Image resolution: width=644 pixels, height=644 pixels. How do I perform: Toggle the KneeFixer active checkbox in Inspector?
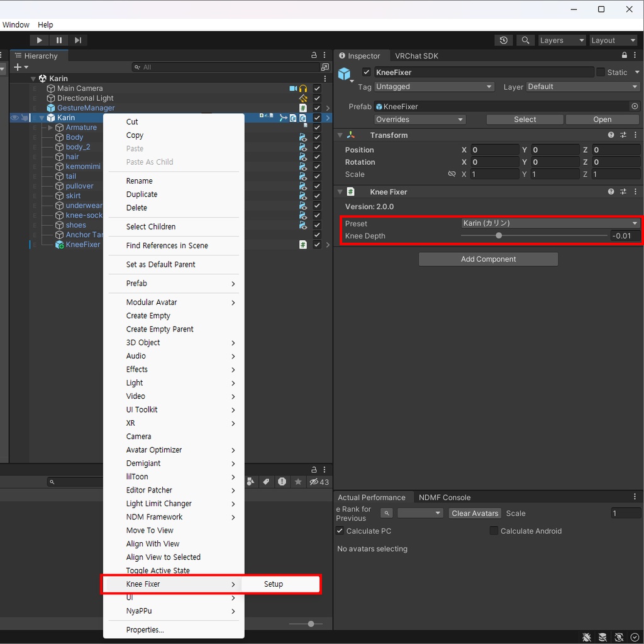(367, 72)
